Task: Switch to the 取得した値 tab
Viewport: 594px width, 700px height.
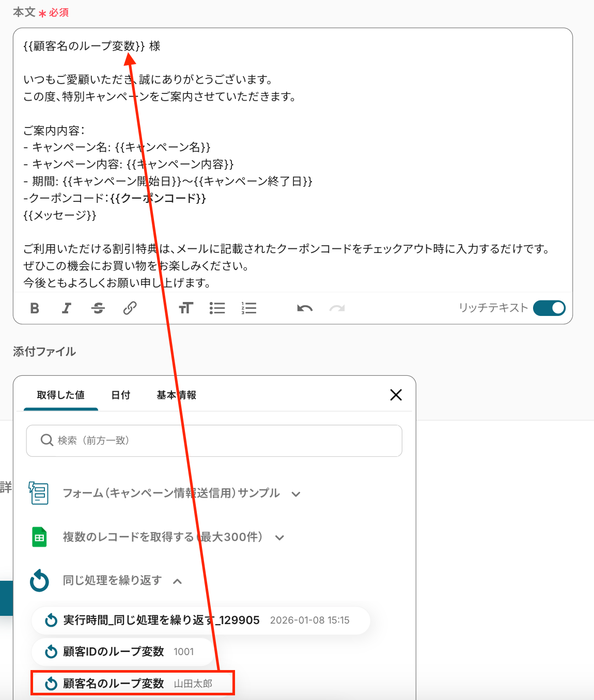Action: (61, 395)
